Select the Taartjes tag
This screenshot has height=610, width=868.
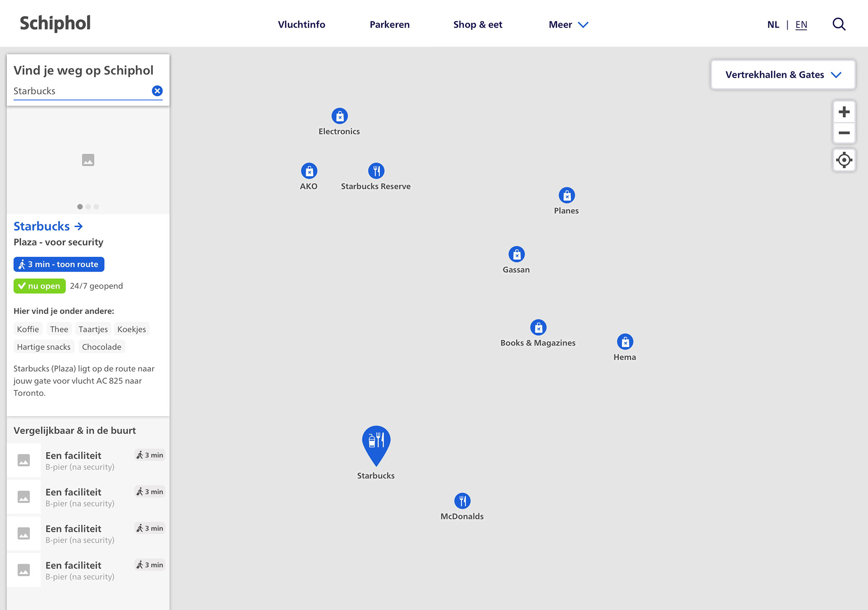click(x=93, y=329)
